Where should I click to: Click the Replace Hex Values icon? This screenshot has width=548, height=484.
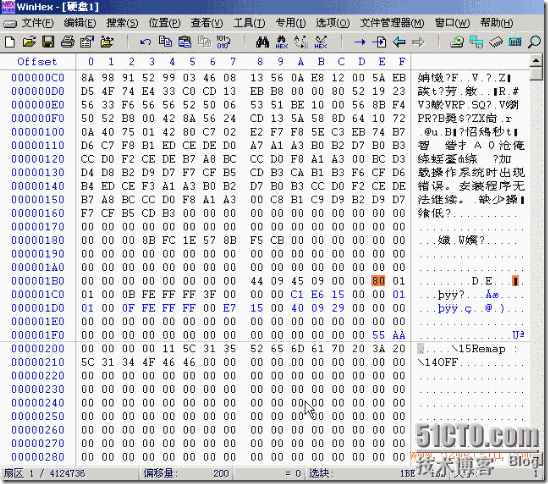tap(320, 42)
